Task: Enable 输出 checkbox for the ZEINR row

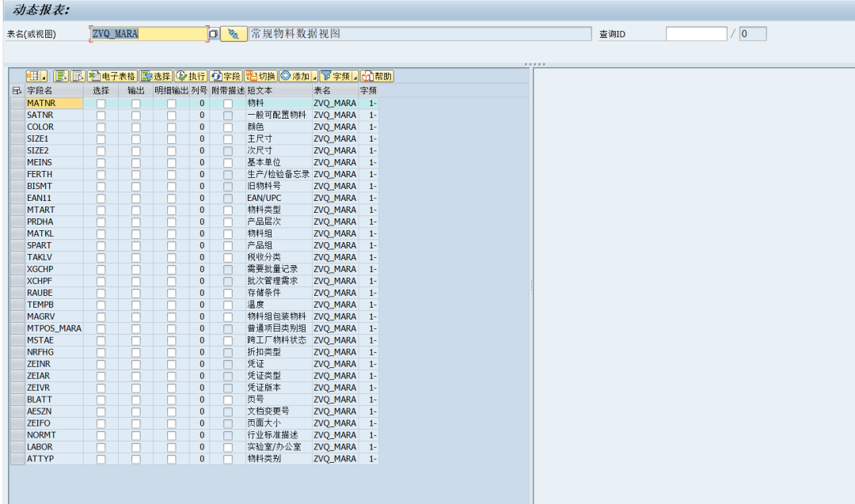Action: [x=136, y=365]
